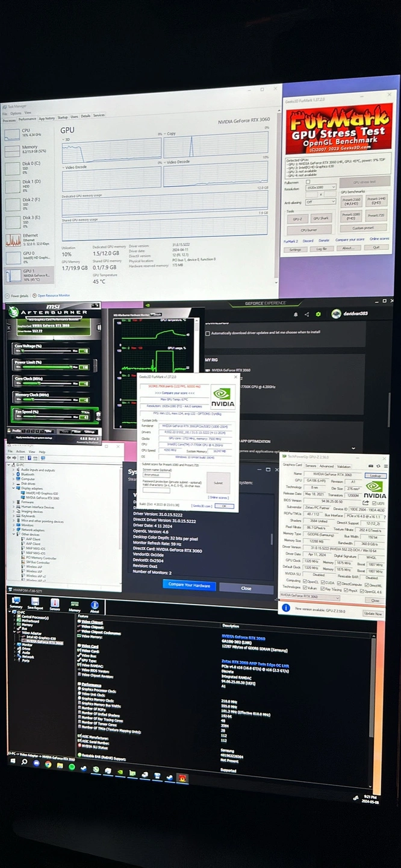Click the Save Report icon in HWiNFO
This screenshot has height=868, width=401.
tap(36, 602)
